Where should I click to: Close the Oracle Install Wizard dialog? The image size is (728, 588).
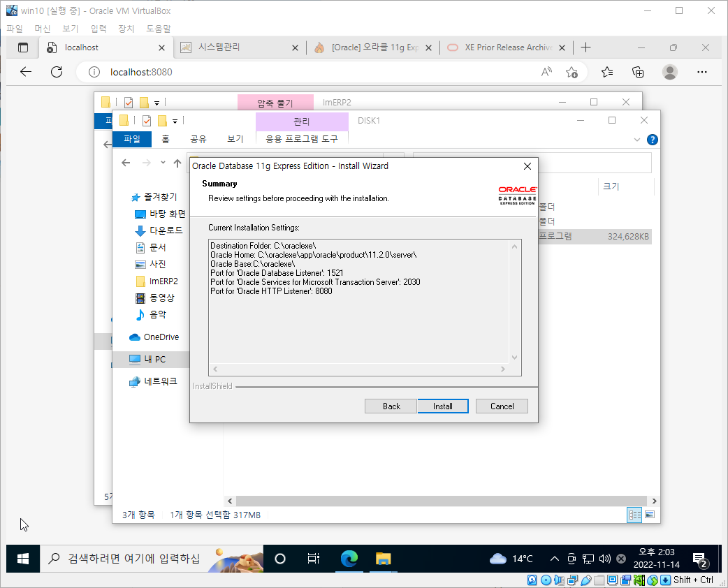pos(527,166)
